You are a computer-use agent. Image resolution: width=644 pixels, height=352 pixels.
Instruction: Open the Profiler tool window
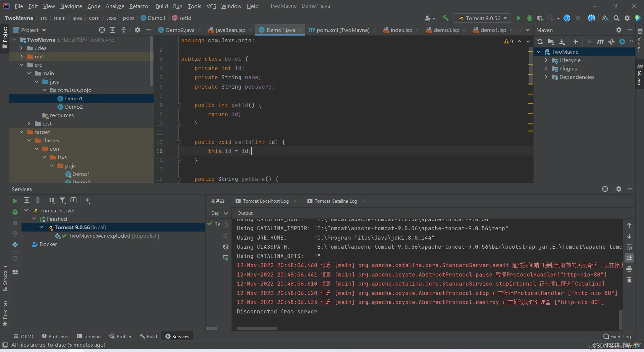pyautogui.click(x=120, y=336)
